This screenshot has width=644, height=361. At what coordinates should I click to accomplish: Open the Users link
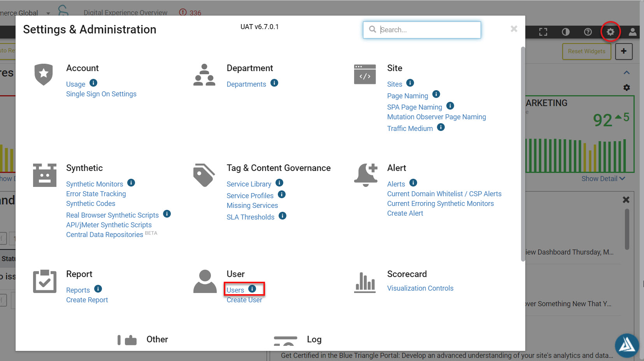pyautogui.click(x=235, y=290)
